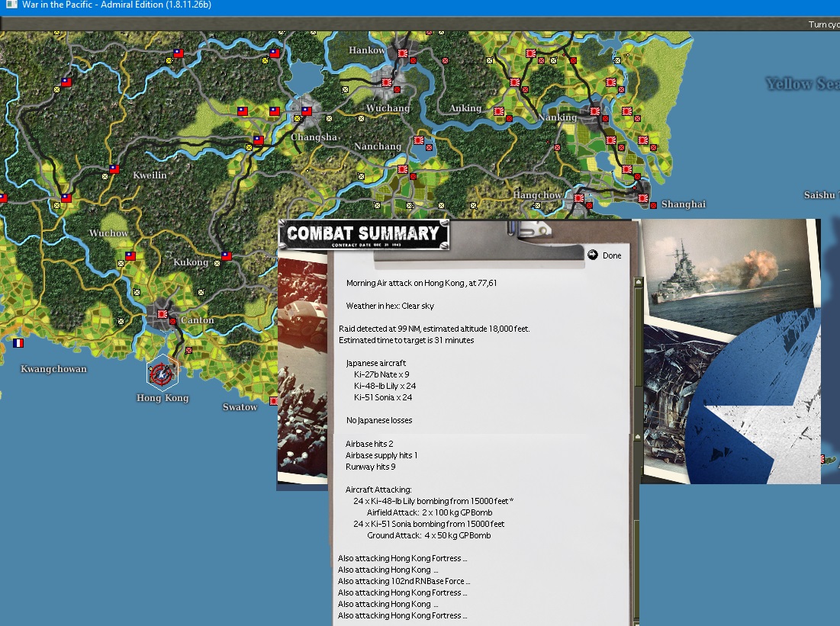Click 'Raid detected at 99 NM' line
This screenshot has width=840, height=626.
click(x=434, y=329)
